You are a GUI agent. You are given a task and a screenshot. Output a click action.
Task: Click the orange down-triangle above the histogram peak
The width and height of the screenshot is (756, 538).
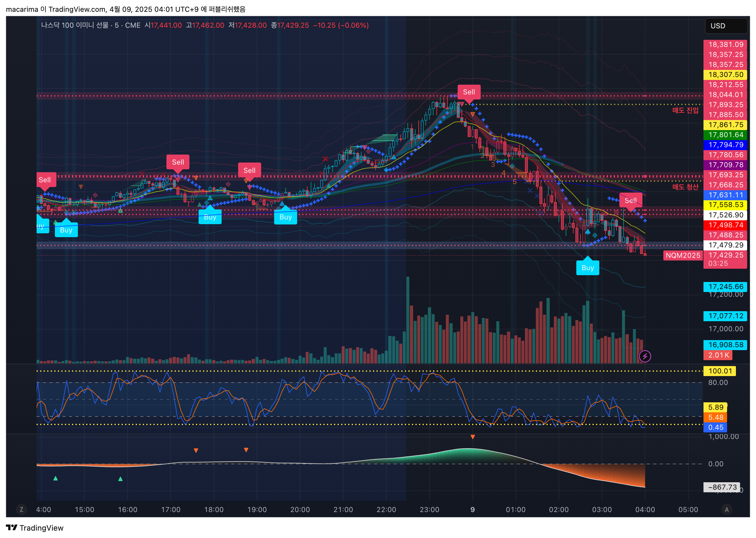(473, 437)
